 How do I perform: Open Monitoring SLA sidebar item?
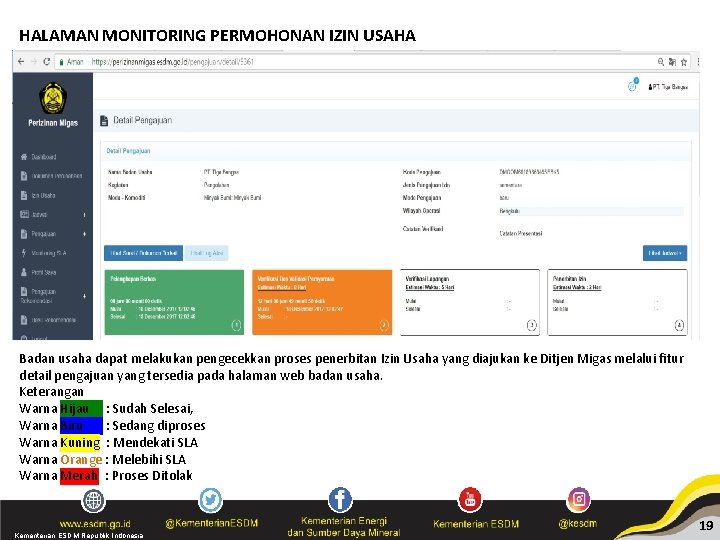[x=49, y=253]
